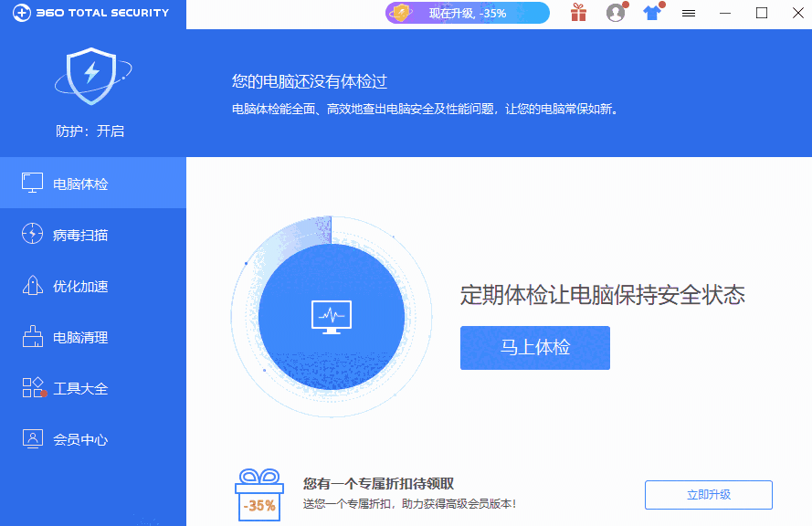The width and height of the screenshot is (812, 526).
Task: Start a checkup with 马上体检 button
Action: [534, 348]
